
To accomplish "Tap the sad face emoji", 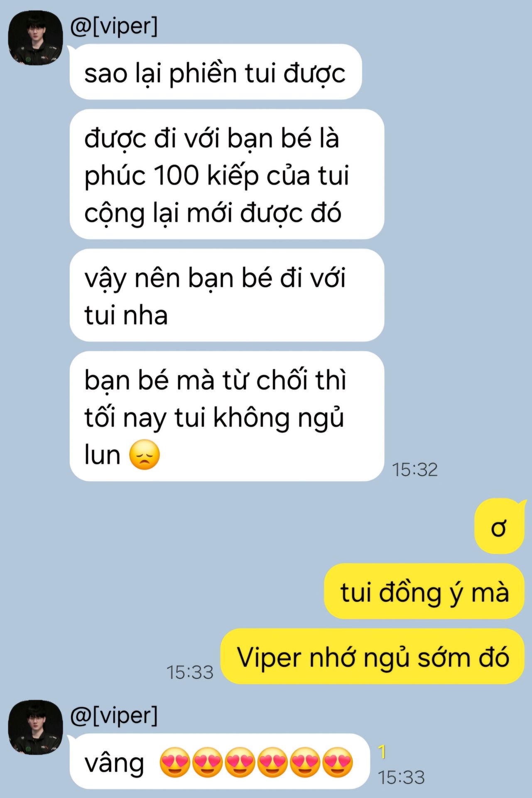I will [x=144, y=455].
